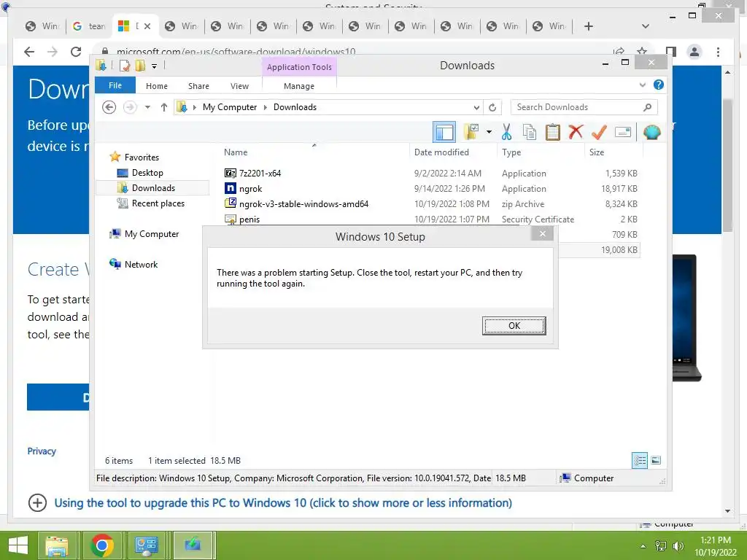Viewport: 747px width, 560px height.
Task: Click the navigation pane toggle icon in toolbar
Action: coord(444,132)
